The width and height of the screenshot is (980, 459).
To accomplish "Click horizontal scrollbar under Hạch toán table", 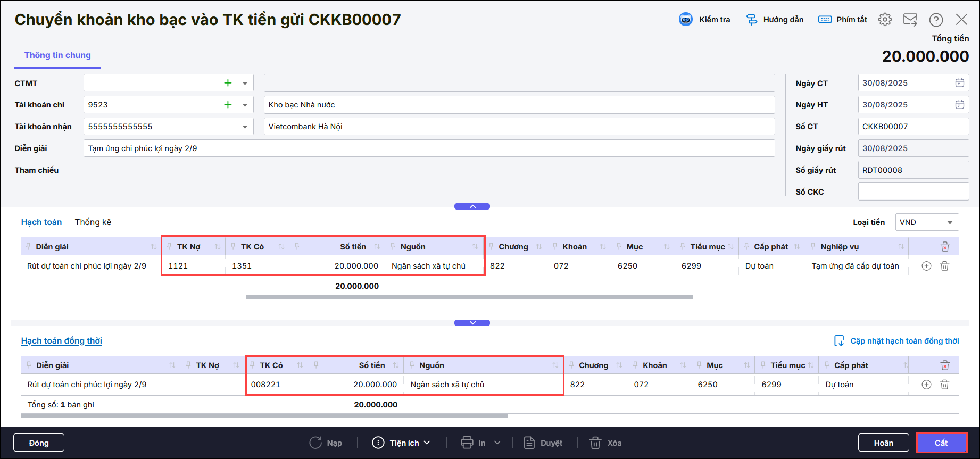I will (469, 297).
